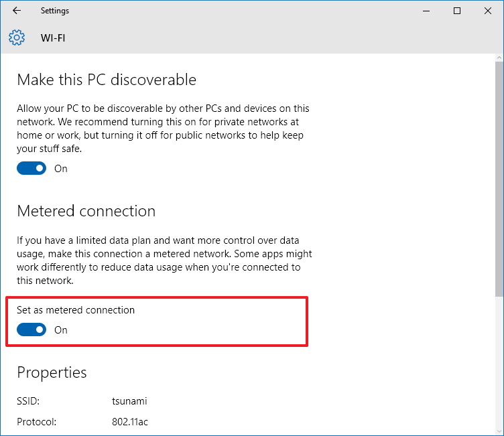Minimize the Settings window

tap(426, 11)
